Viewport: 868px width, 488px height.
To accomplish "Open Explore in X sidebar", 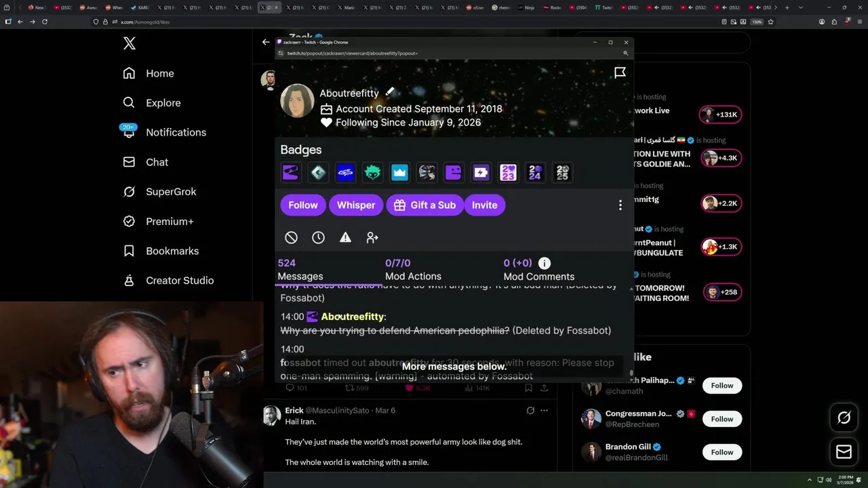I will pyautogui.click(x=152, y=103).
